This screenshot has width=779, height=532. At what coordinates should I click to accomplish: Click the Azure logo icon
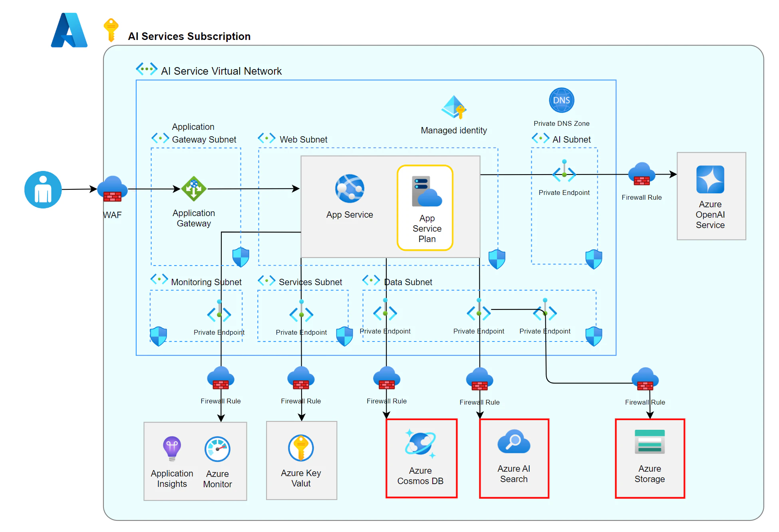[x=69, y=30]
